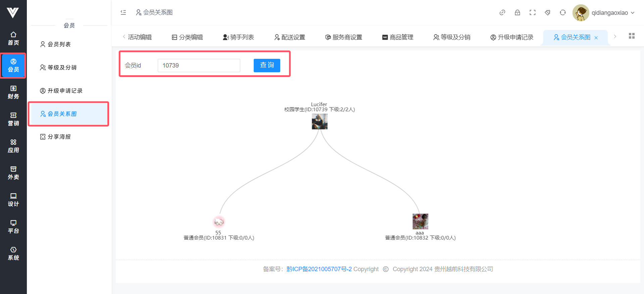Screen dimensions: 644x294
Task: Switch to the 商品管理 tab
Action: [x=398, y=37]
